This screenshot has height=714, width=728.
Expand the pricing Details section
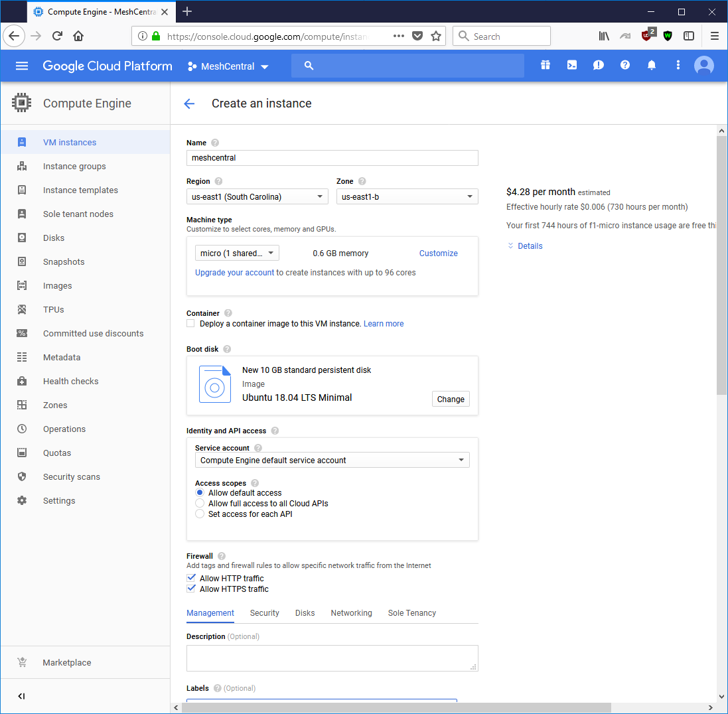[x=525, y=246]
